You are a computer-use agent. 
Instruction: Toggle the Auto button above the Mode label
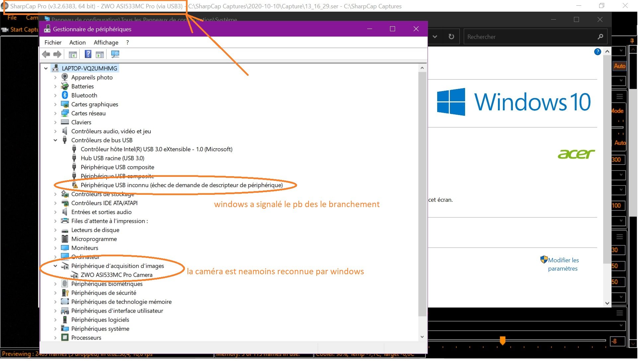click(x=619, y=66)
